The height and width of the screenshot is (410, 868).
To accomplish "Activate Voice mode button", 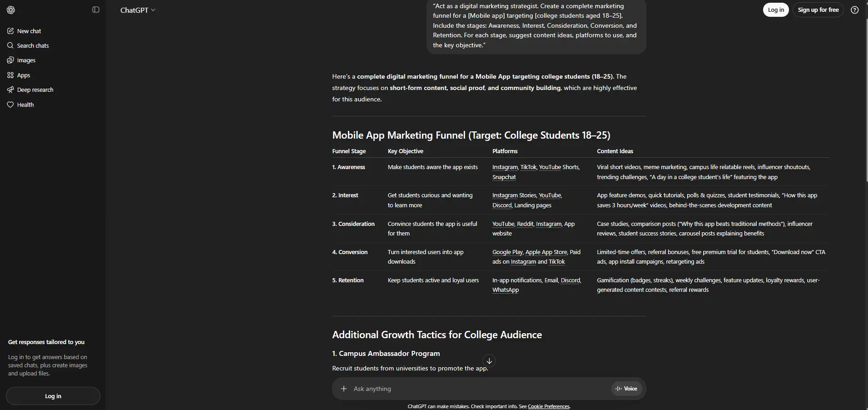I will click(x=626, y=389).
